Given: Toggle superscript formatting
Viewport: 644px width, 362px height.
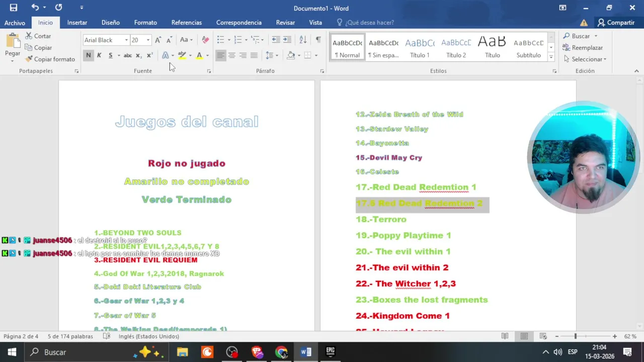Looking at the screenshot, I should tap(149, 55).
